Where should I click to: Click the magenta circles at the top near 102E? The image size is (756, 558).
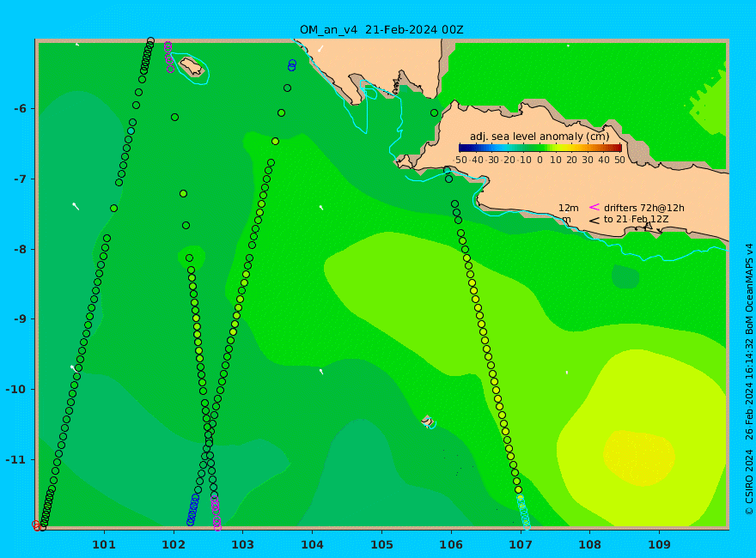168,57
